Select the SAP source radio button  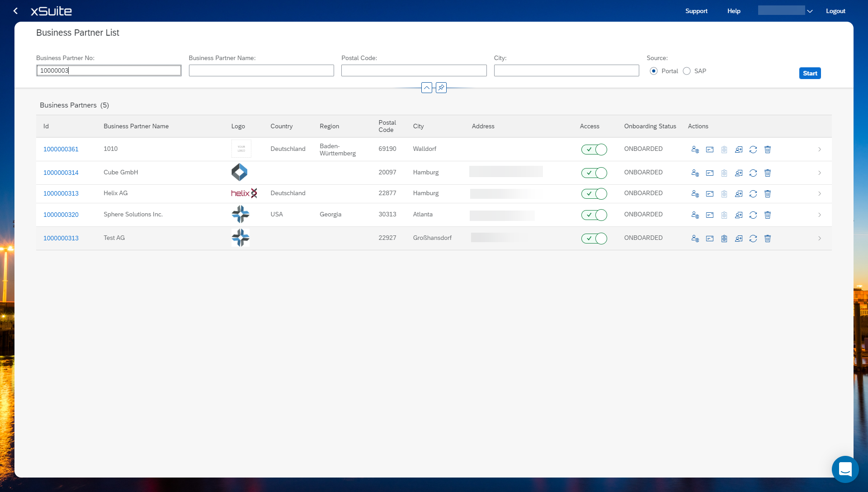[x=686, y=71]
